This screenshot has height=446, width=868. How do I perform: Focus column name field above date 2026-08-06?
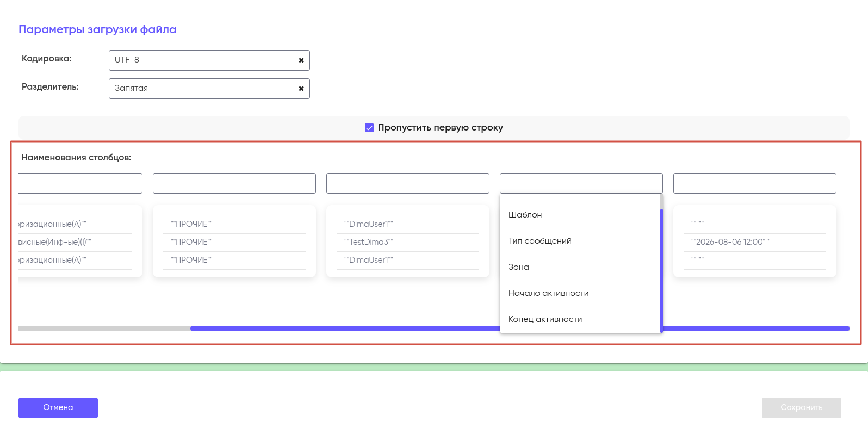755,183
